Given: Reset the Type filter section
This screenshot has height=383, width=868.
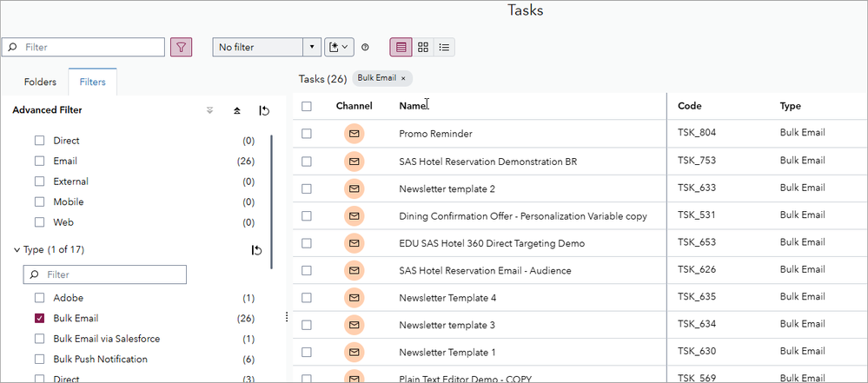Looking at the screenshot, I should click(256, 250).
